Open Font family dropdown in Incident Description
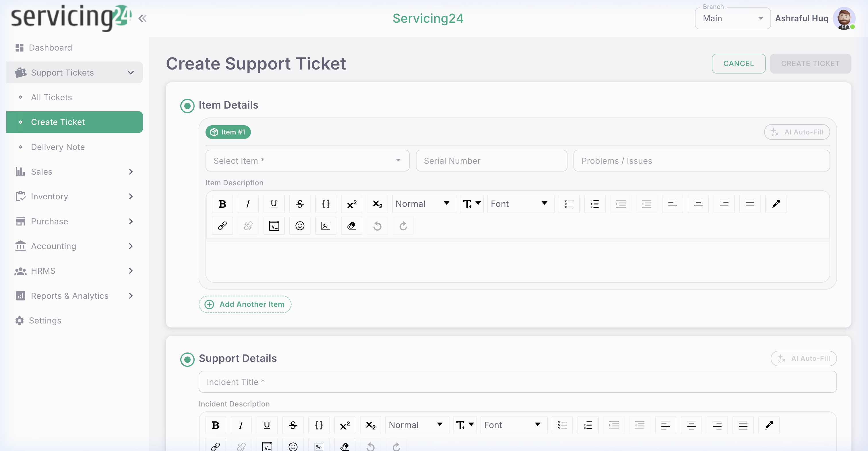Image resolution: width=868 pixels, height=451 pixels. point(514,425)
